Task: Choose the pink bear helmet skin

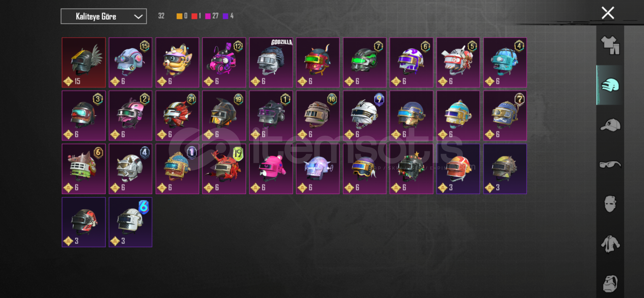Action: [x=271, y=169]
